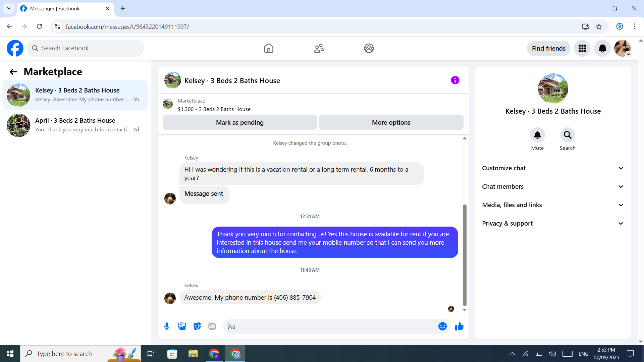Go to Facebook Home tab

268,48
